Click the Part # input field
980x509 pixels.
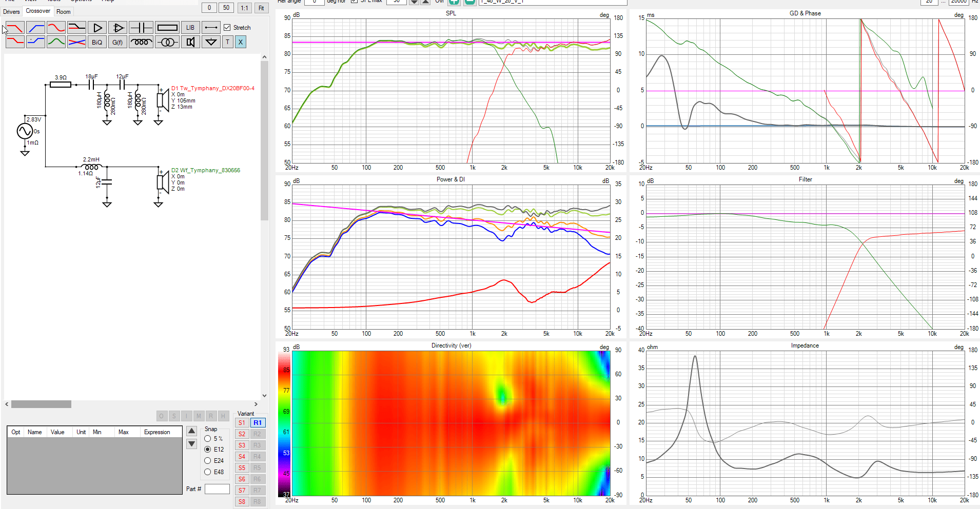[x=217, y=489]
